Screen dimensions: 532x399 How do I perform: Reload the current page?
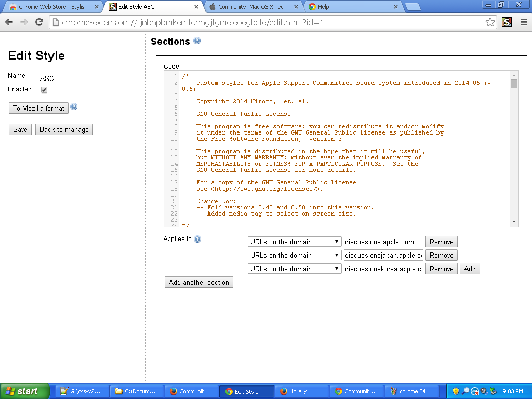[39, 22]
